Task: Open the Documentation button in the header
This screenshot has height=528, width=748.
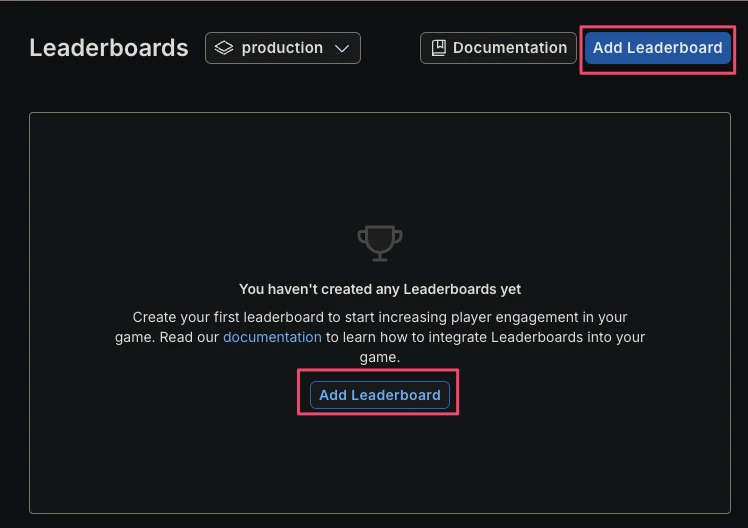Action: point(498,48)
